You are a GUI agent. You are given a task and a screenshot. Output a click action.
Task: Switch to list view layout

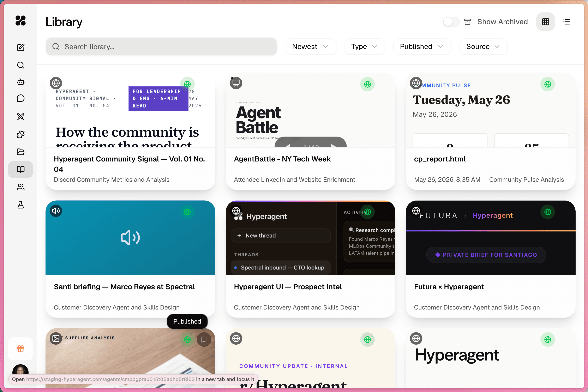tap(566, 22)
